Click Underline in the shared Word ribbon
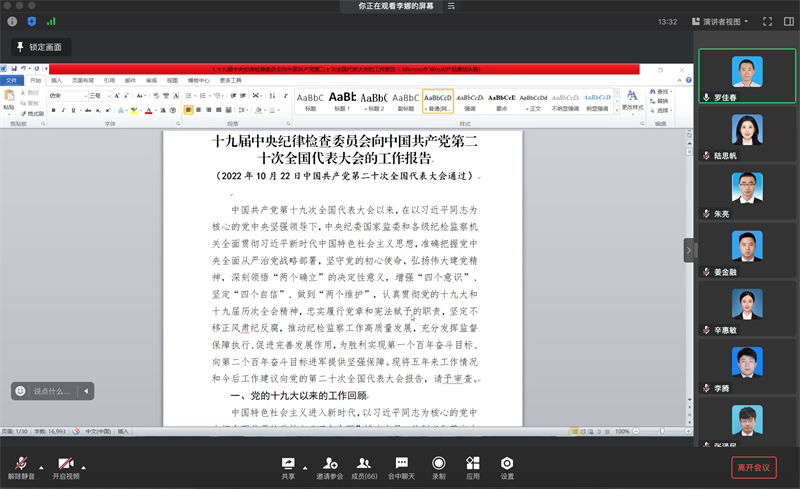 [x=73, y=110]
